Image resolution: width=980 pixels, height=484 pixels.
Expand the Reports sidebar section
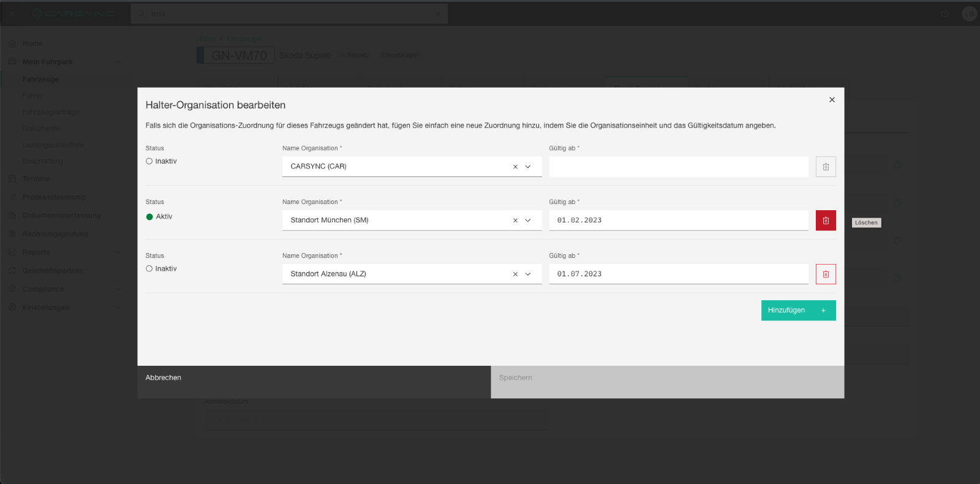(118, 252)
